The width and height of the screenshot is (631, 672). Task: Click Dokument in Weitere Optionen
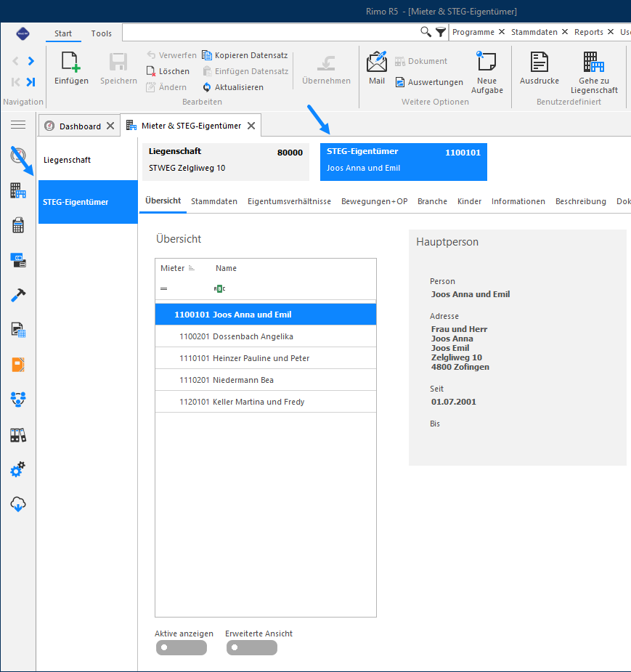[421, 61]
